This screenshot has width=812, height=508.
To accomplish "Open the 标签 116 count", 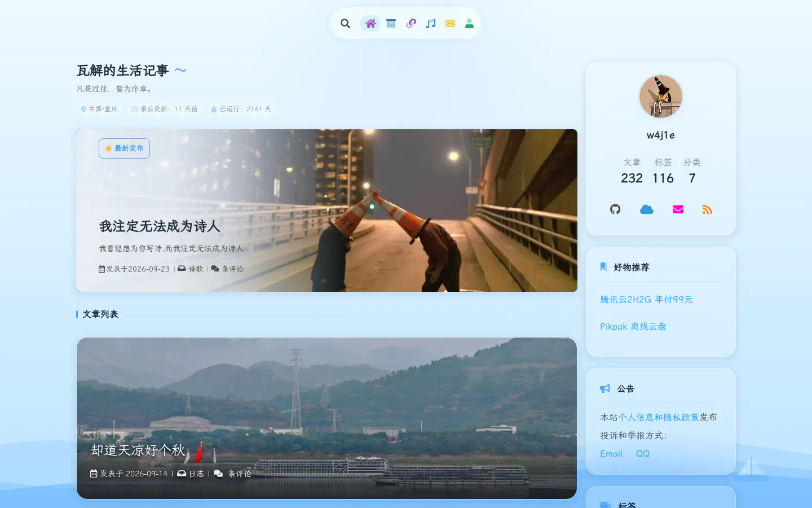I will pyautogui.click(x=663, y=171).
